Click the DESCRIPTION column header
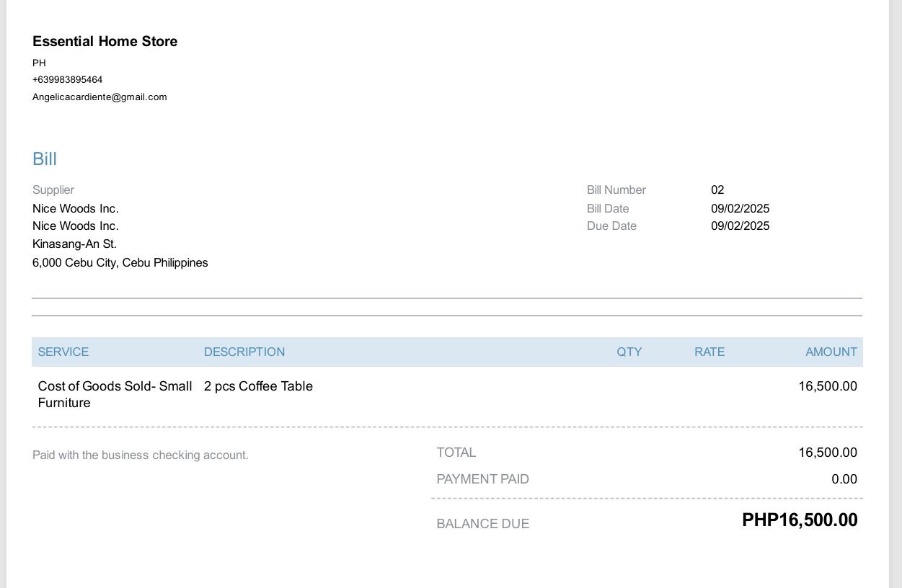The image size is (902, 588). pos(244,352)
